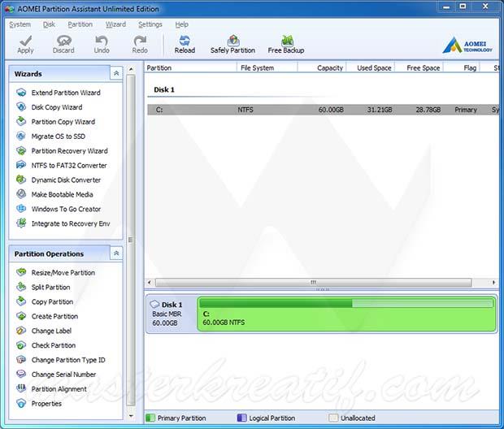Launch the Partition Recovery Wizard
The height and width of the screenshot is (429, 504).
69,151
